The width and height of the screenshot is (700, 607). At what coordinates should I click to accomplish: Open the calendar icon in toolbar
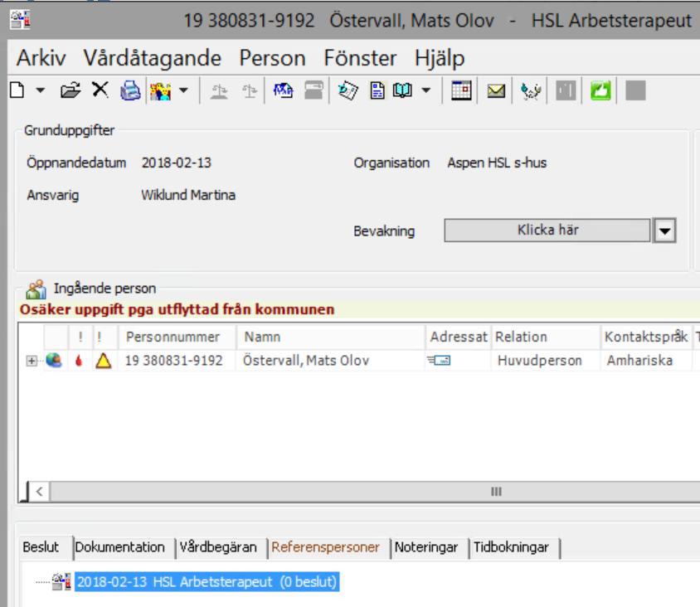(461, 90)
